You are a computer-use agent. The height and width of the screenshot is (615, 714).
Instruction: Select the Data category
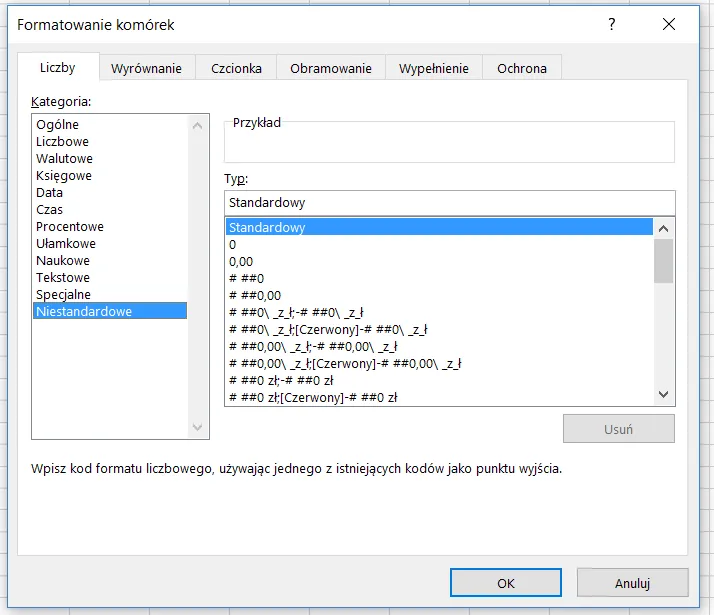(49, 193)
